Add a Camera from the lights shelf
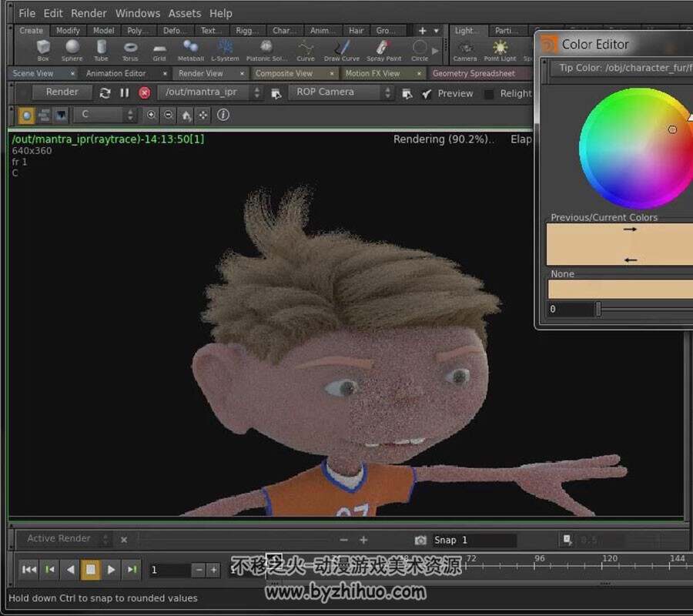This screenshot has height=616, width=693. [465, 50]
